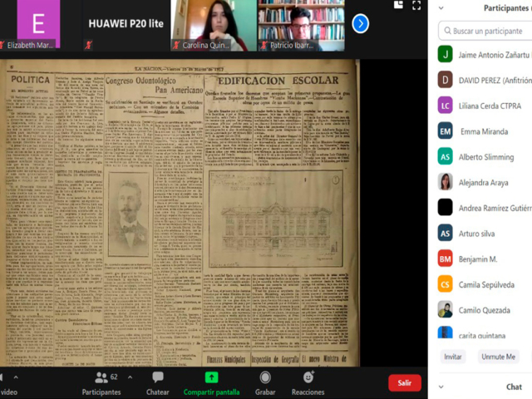Select participant Jaime Antonio Zañartu
Viewport: 532px width, 399px height.
click(x=485, y=55)
